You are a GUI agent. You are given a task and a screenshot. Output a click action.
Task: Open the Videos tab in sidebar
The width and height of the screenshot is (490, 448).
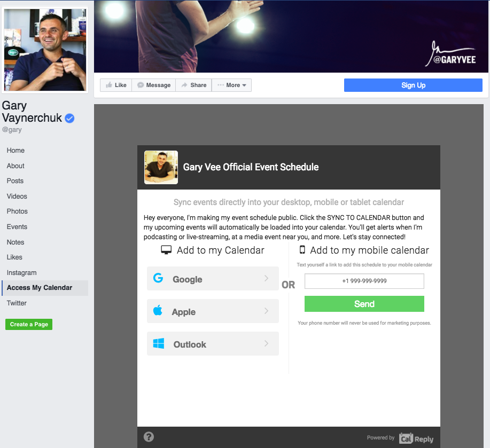click(17, 196)
